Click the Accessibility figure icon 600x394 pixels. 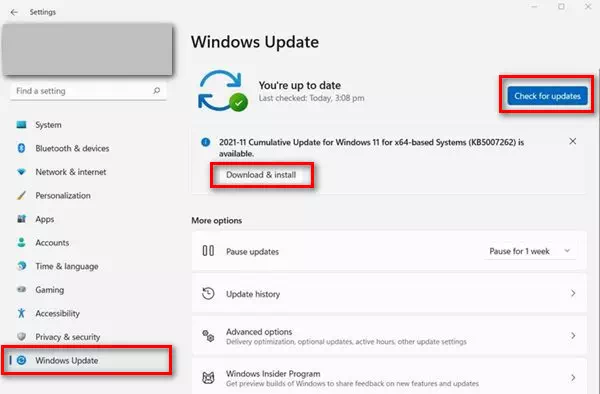point(21,313)
